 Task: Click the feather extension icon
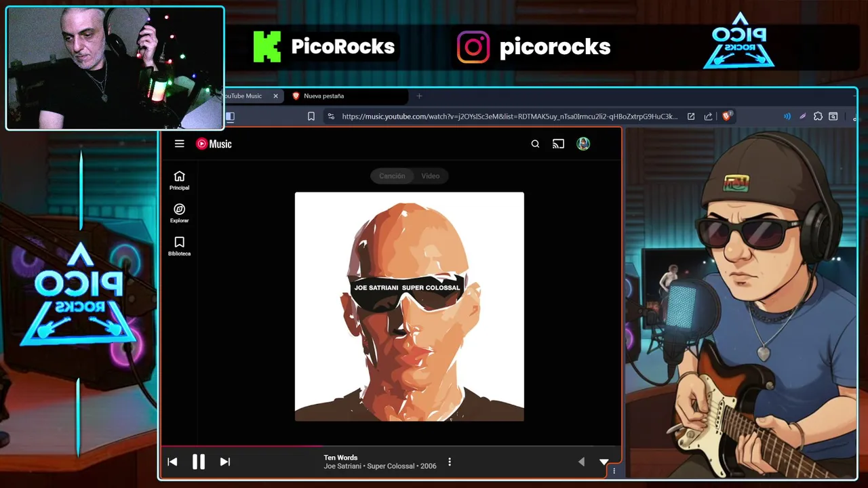tap(802, 117)
